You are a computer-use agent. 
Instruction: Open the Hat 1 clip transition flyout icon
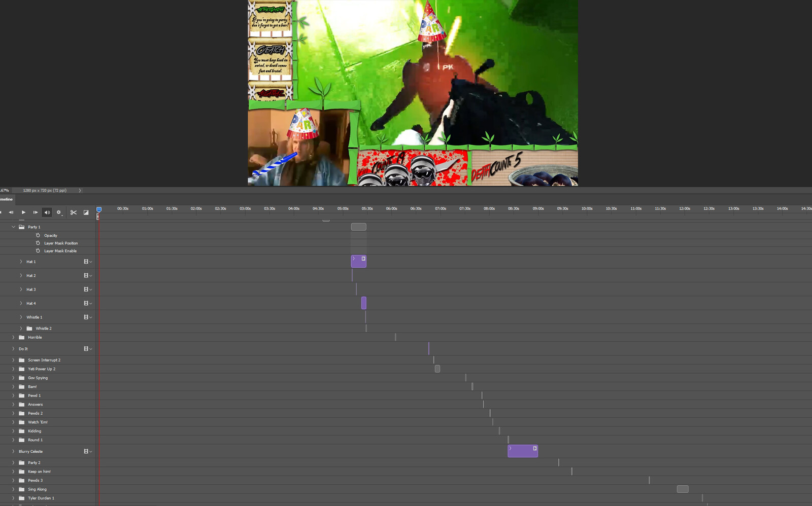(363, 259)
